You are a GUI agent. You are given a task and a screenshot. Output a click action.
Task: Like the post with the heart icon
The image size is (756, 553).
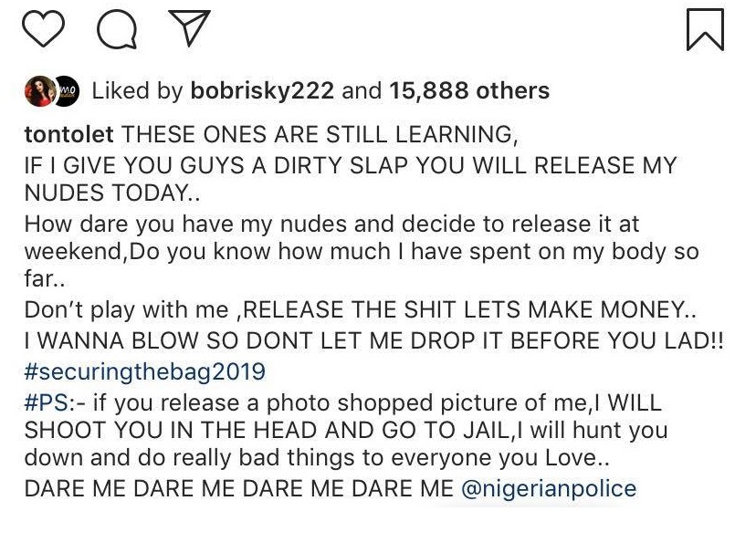tap(42, 30)
